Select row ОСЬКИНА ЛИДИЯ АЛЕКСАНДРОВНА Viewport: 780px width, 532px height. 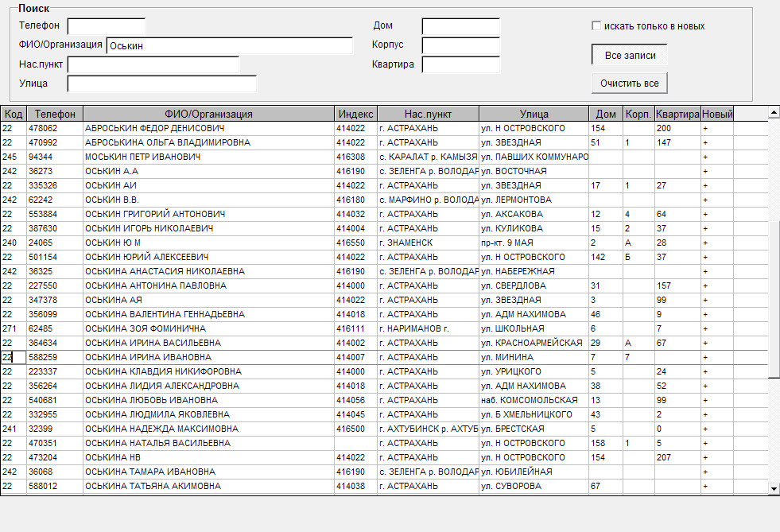coord(384,386)
